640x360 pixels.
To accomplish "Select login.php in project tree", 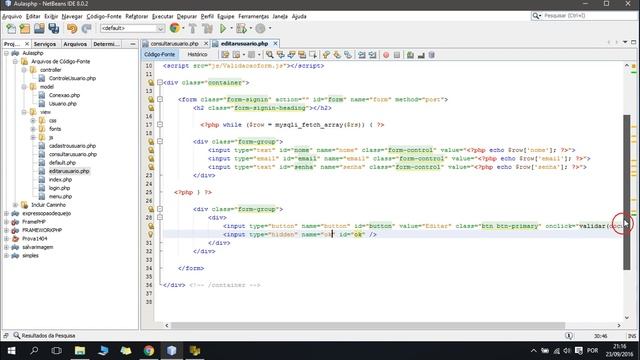I will click(59, 188).
